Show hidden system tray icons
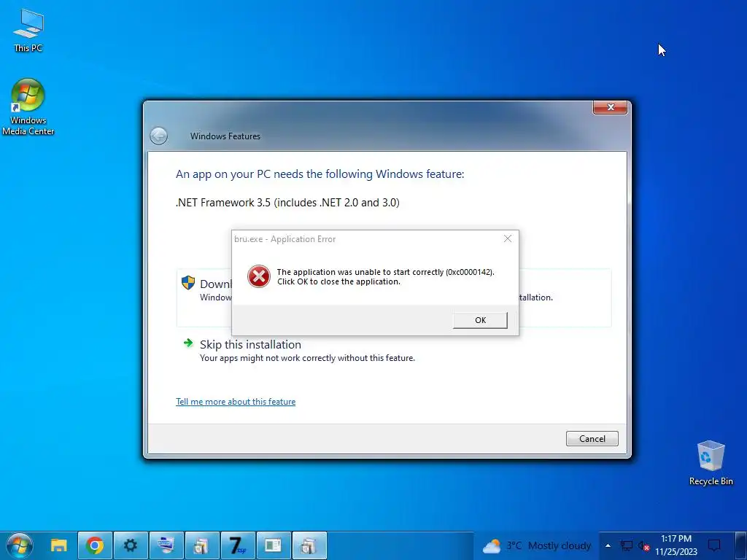The image size is (747, 560). (x=608, y=545)
